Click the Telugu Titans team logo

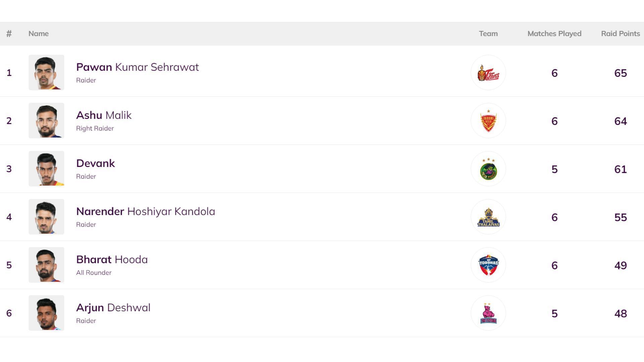[x=488, y=73]
